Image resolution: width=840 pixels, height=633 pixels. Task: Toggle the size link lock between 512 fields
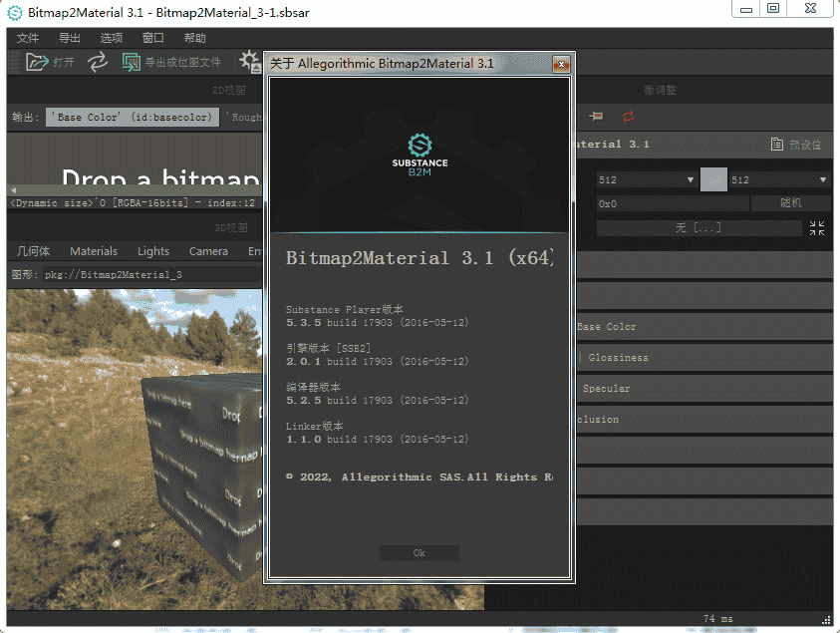pyautogui.click(x=712, y=179)
